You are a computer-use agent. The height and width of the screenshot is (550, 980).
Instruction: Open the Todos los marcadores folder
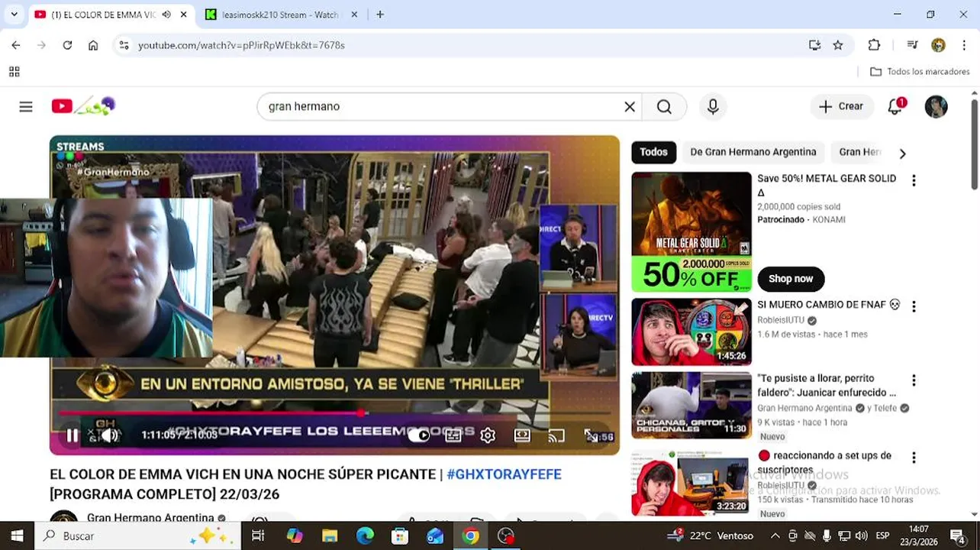click(920, 72)
